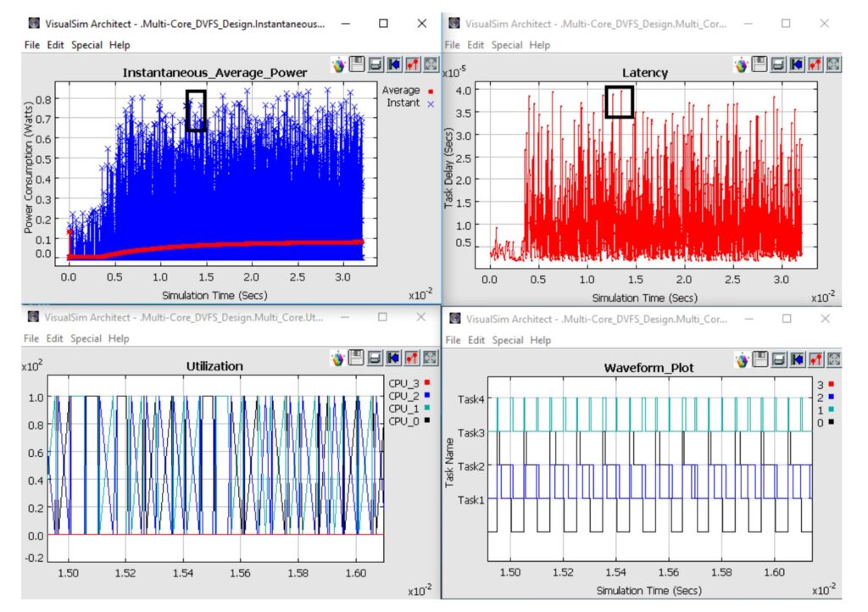Open File menu in Utilization window

(31, 338)
